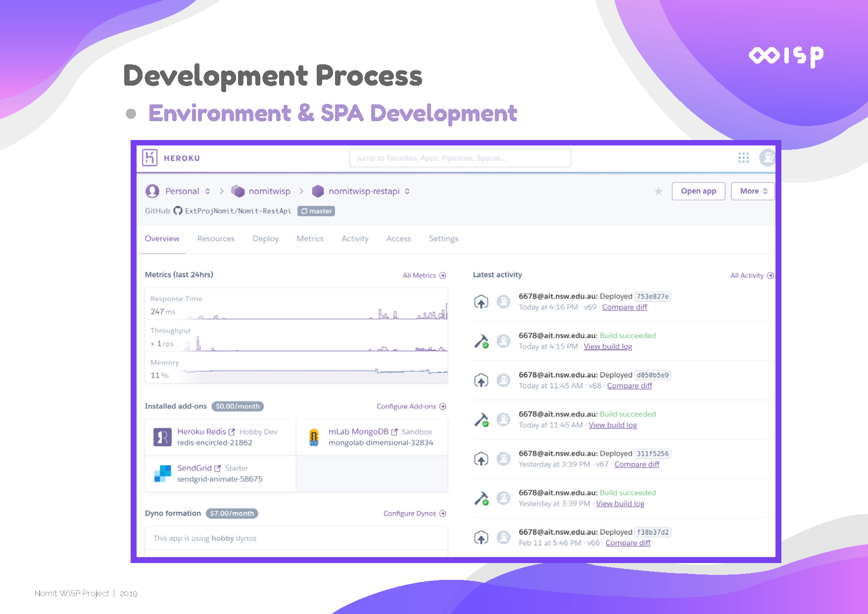Image resolution: width=868 pixels, height=614 pixels.
Task: Click the Heroku logo icon
Action: [150, 158]
